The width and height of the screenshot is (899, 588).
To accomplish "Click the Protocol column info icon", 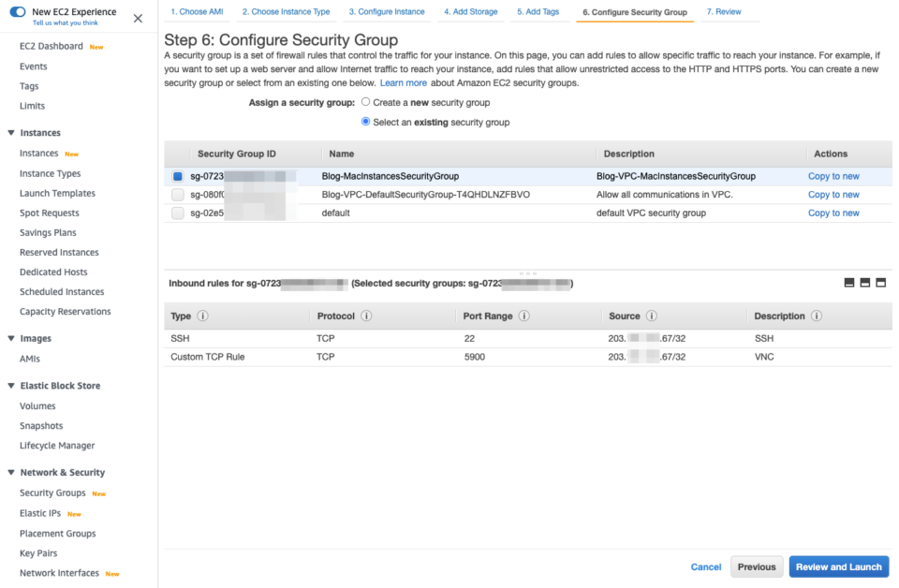I will (x=368, y=316).
